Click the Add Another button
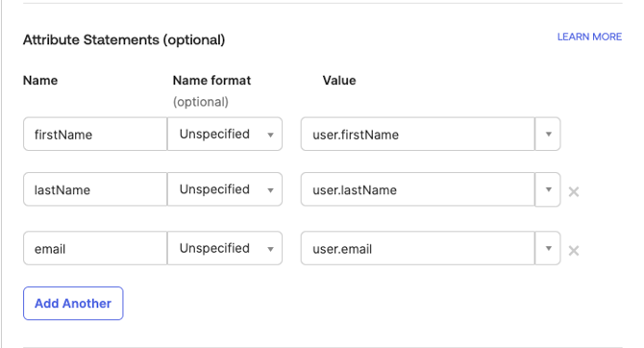The width and height of the screenshot is (644, 348). [73, 303]
